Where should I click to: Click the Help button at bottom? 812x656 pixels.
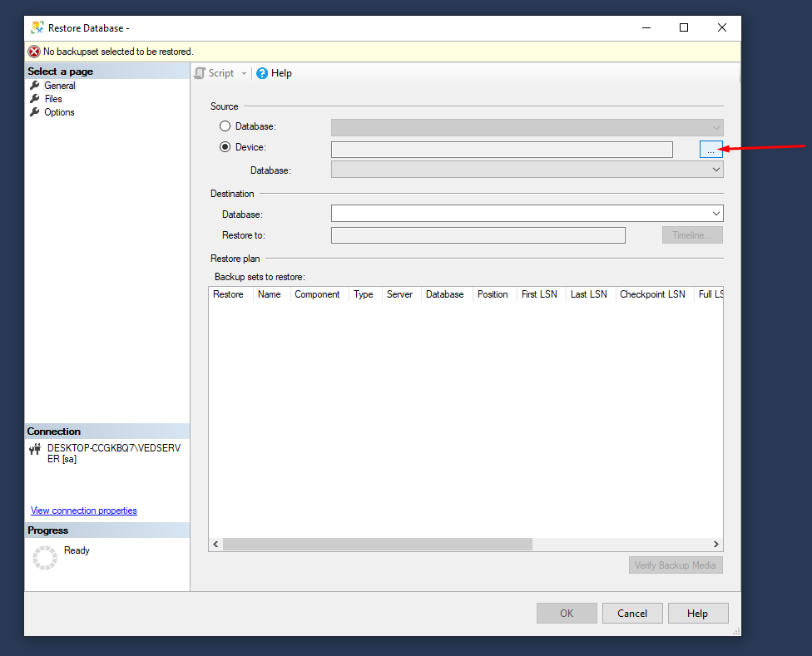pyautogui.click(x=697, y=614)
